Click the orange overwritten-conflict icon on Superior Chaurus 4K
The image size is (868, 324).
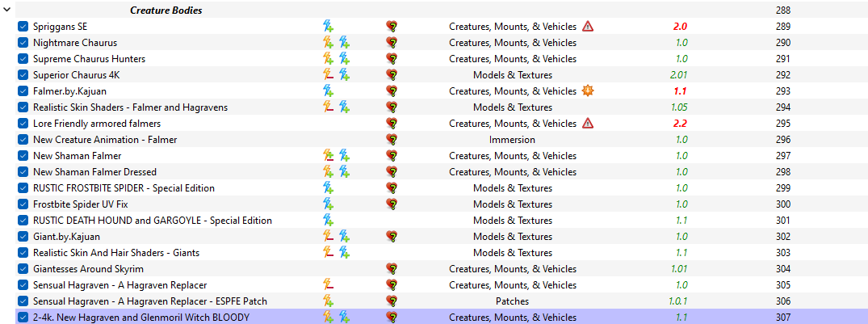pos(329,75)
